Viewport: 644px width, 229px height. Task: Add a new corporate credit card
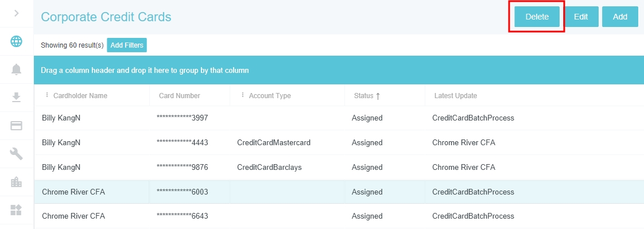click(x=620, y=17)
